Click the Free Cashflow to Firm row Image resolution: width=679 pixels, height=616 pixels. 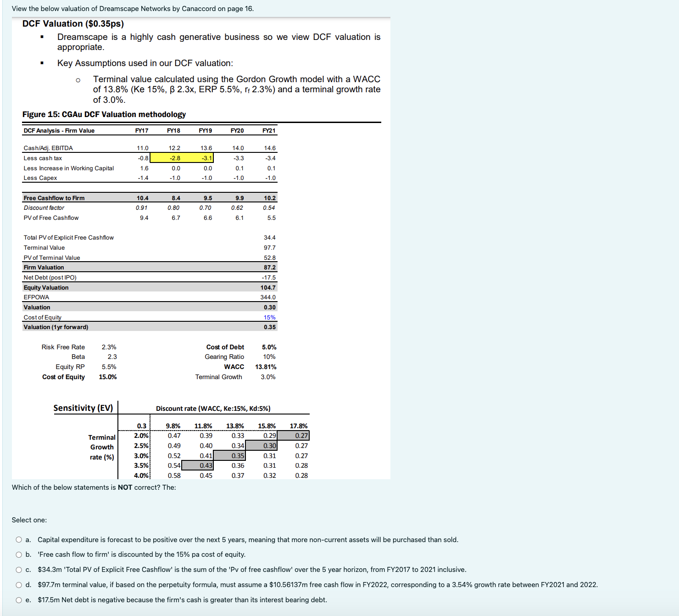tap(54, 197)
